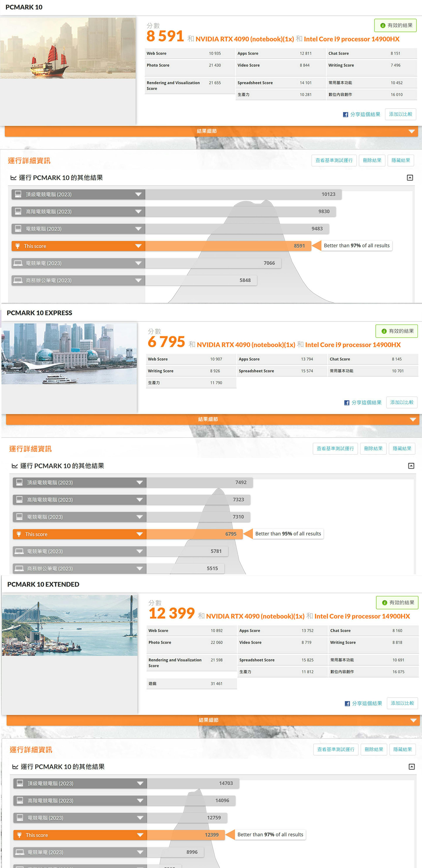Click 查看基準測試運行 in PCMark 10 section
This screenshot has height=868, width=422.
(x=334, y=160)
